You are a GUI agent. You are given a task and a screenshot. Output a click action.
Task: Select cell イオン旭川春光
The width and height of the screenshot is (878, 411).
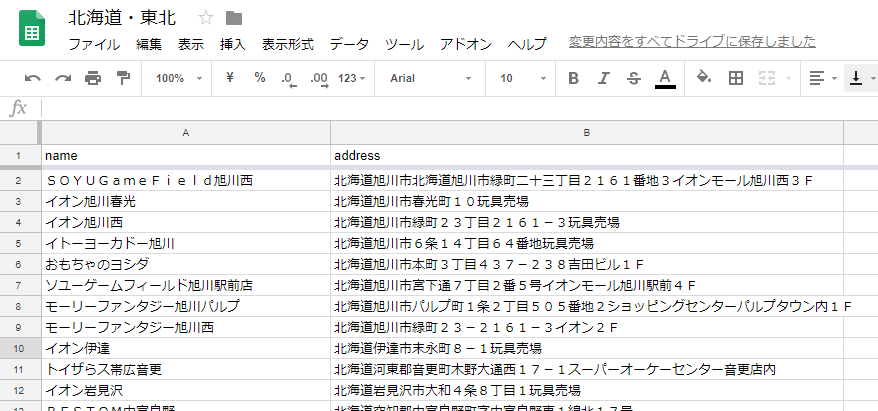(x=186, y=201)
